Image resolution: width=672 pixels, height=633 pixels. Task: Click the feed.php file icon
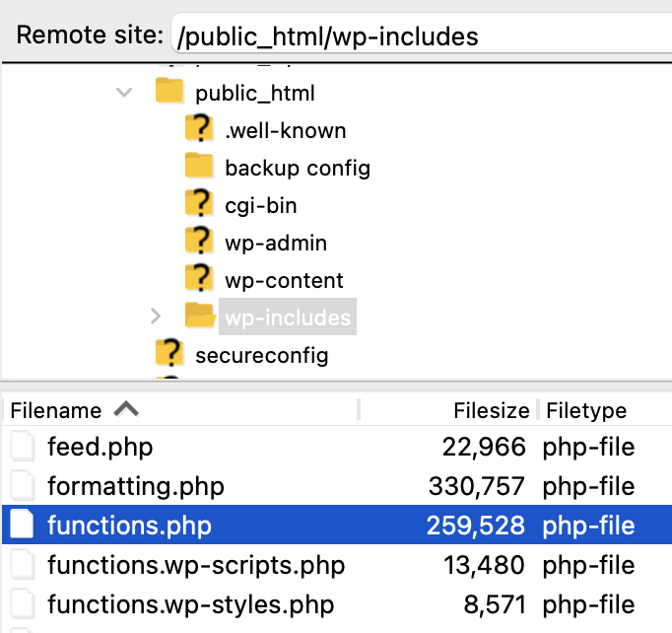23,447
